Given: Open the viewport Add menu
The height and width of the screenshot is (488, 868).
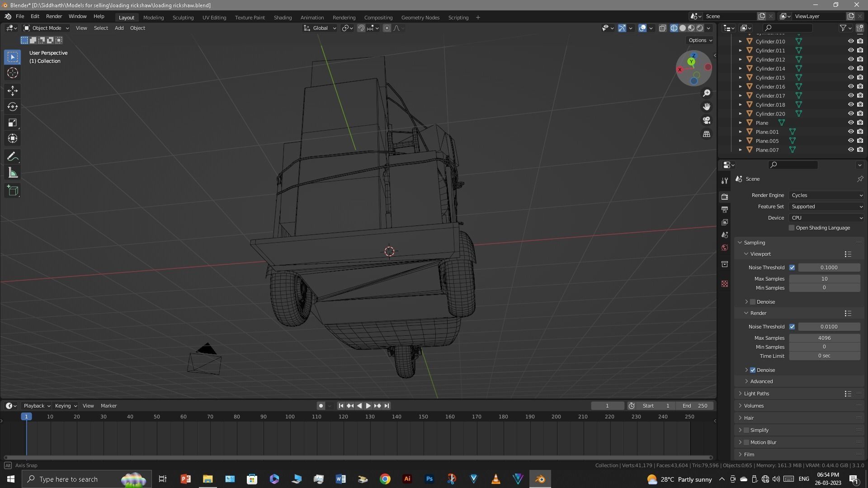Looking at the screenshot, I should [119, 28].
